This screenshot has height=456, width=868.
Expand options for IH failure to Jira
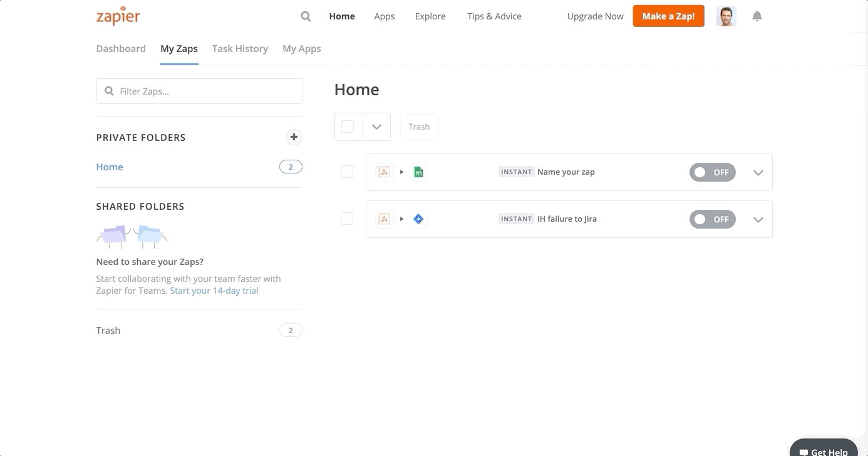[x=758, y=220]
